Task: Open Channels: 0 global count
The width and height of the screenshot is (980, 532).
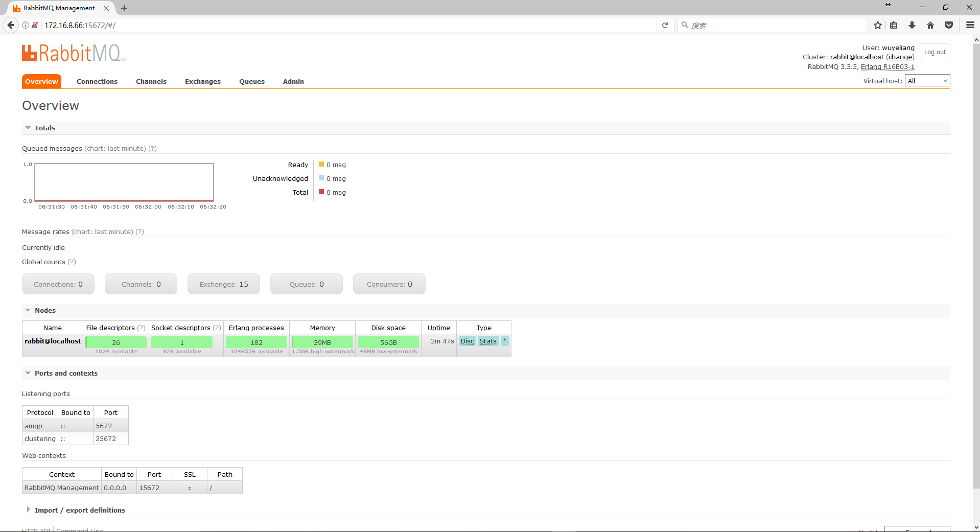Action: coord(141,284)
